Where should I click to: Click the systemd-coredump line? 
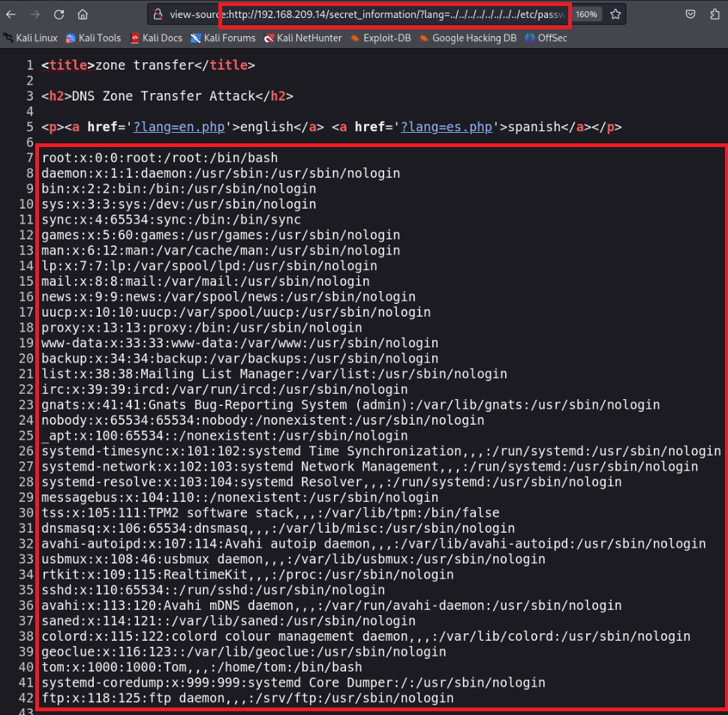[x=293, y=683]
